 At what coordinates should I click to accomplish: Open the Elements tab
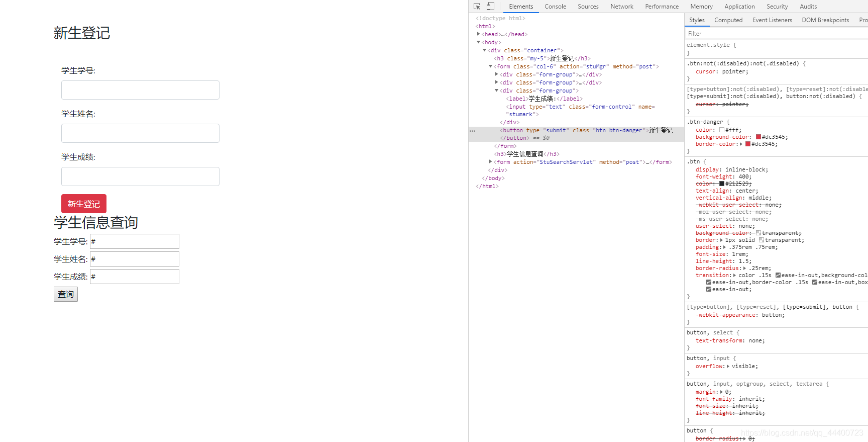coord(521,7)
